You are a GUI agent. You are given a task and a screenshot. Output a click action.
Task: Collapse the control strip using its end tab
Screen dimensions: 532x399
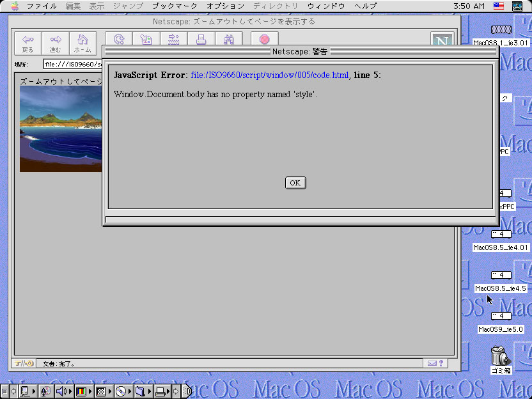tap(187, 391)
